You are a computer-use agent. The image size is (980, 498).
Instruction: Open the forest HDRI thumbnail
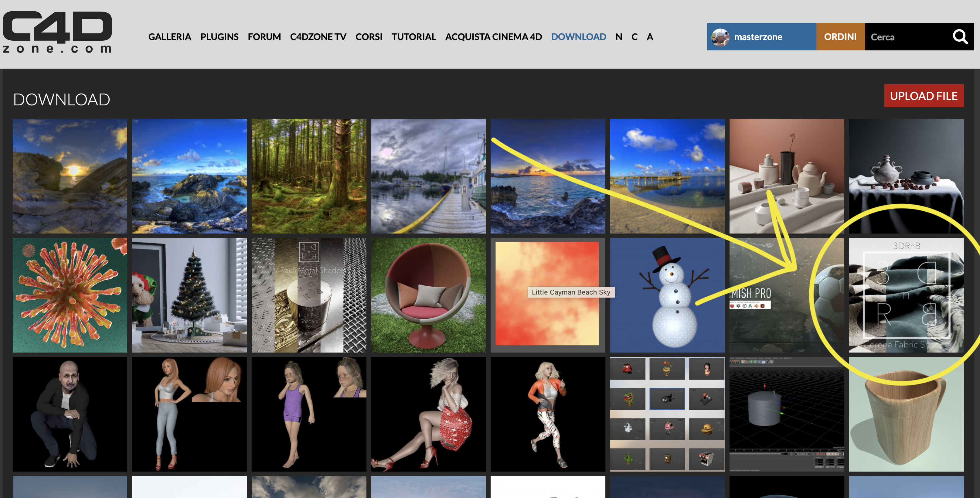[308, 176]
